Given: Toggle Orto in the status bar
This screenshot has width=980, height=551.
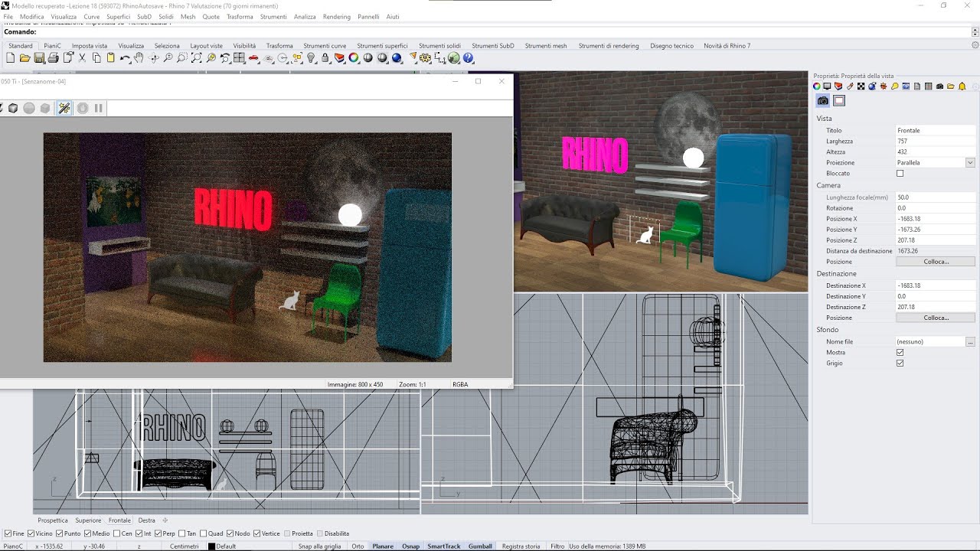Looking at the screenshot, I should (x=358, y=546).
